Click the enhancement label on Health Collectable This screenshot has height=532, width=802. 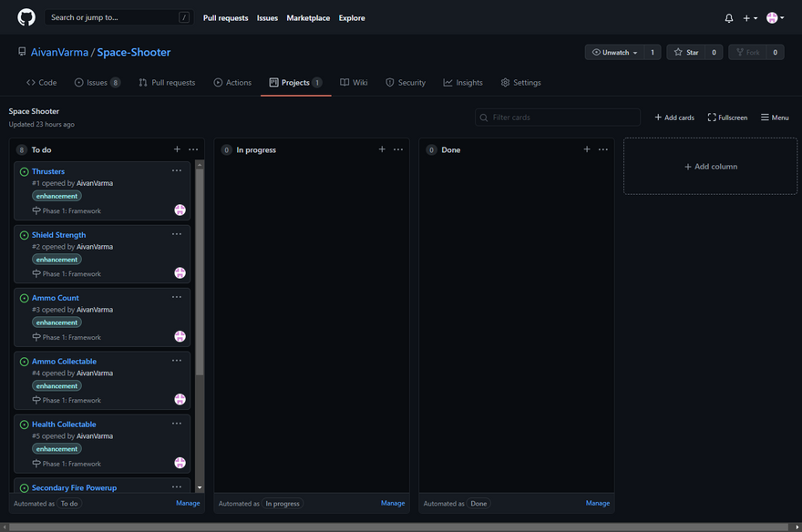coord(57,449)
